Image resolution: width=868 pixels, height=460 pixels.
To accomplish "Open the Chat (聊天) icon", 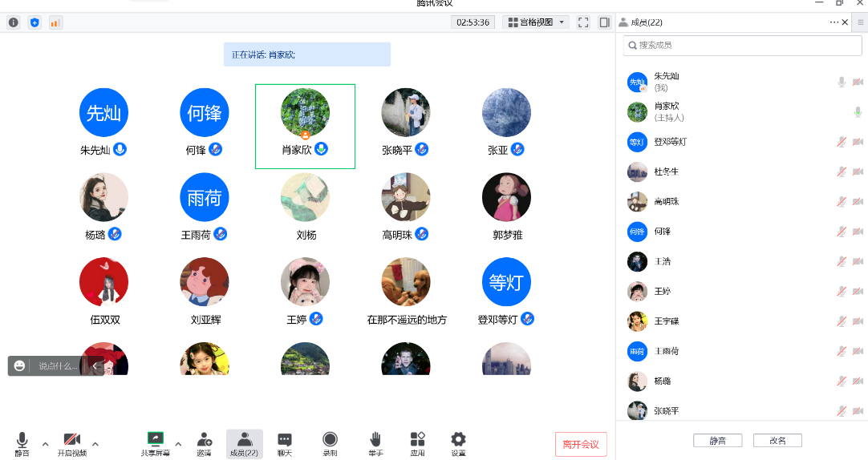I will pos(285,442).
